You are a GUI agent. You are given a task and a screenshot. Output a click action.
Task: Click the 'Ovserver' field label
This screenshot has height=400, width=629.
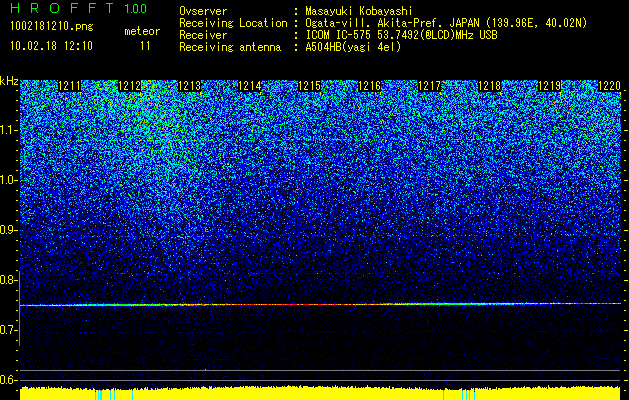pos(203,11)
